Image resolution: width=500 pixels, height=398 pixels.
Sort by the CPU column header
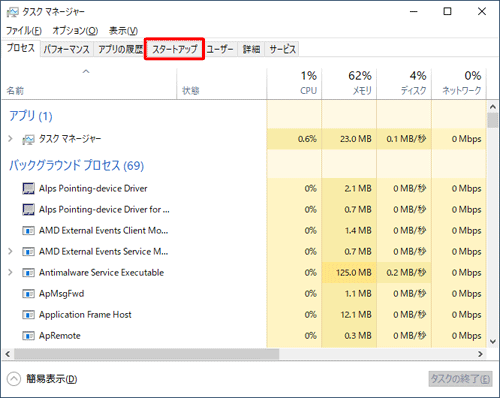tap(295, 83)
